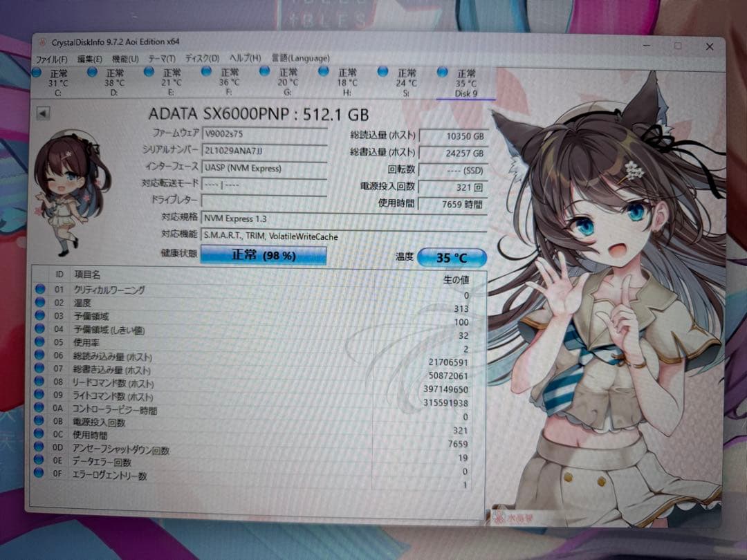747x560 pixels.
Task: Click the 正常 (98 %) health status button
Action: click(x=264, y=255)
